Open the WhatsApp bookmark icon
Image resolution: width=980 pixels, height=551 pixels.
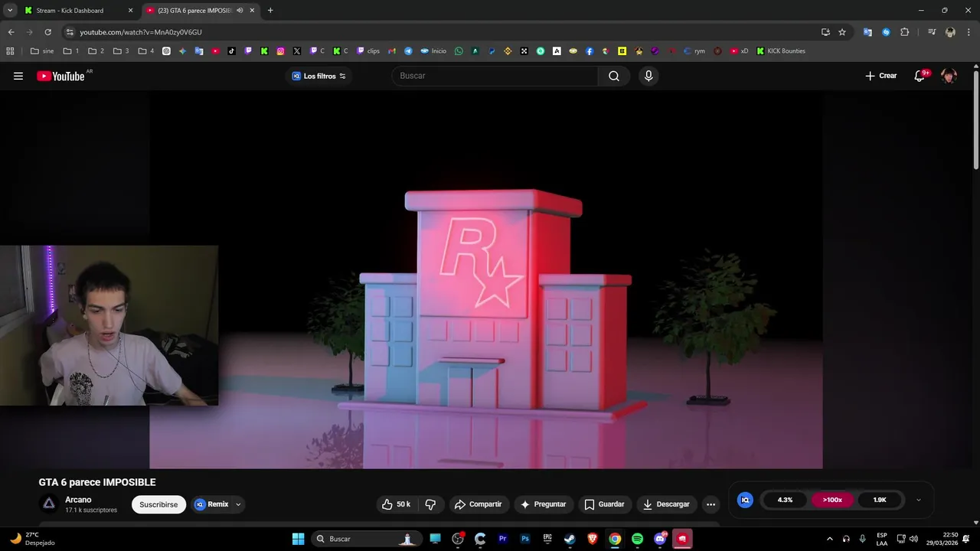click(459, 51)
